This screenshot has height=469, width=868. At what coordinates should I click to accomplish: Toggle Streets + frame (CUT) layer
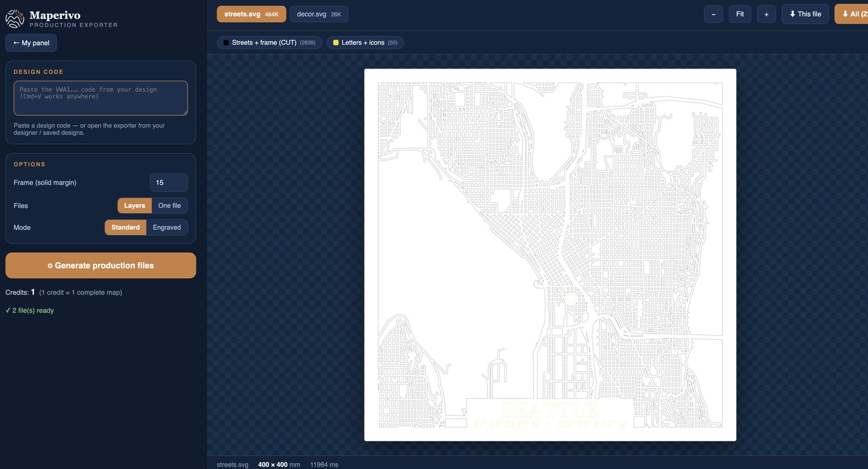(x=270, y=42)
